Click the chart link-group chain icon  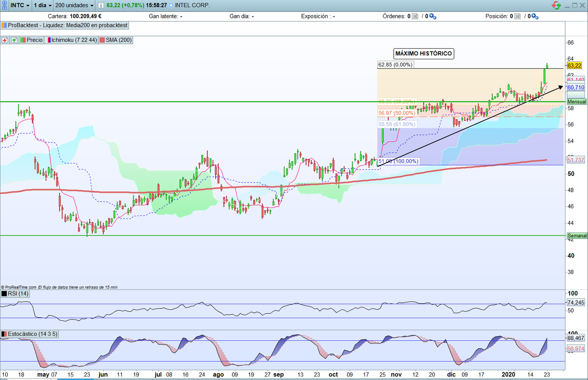coord(4,5)
